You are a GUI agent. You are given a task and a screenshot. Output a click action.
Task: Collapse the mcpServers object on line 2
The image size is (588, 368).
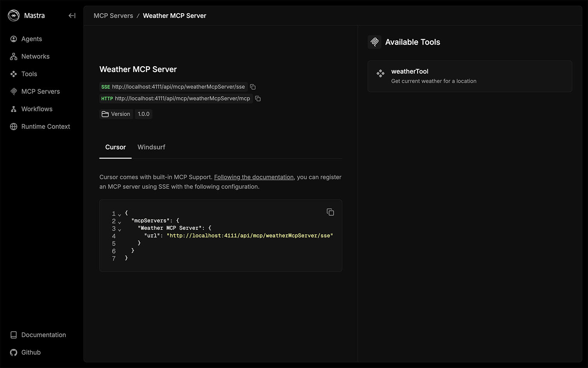[x=119, y=222]
